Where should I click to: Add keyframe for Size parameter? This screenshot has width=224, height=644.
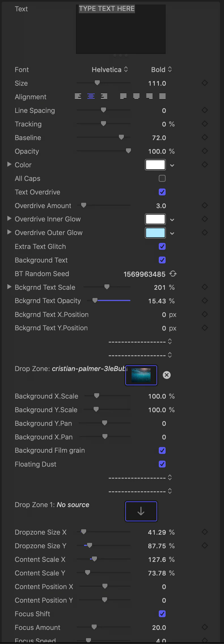pyautogui.click(x=205, y=83)
